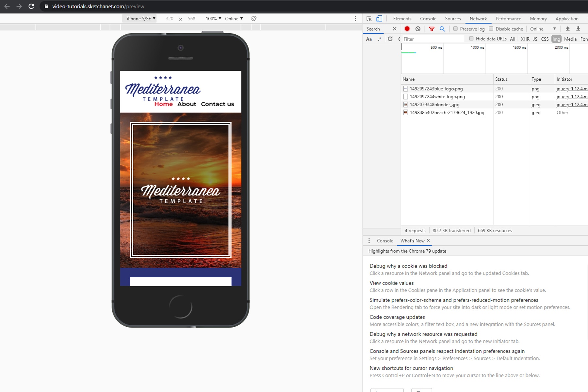Click Contact us in the phone preview

[x=217, y=104]
